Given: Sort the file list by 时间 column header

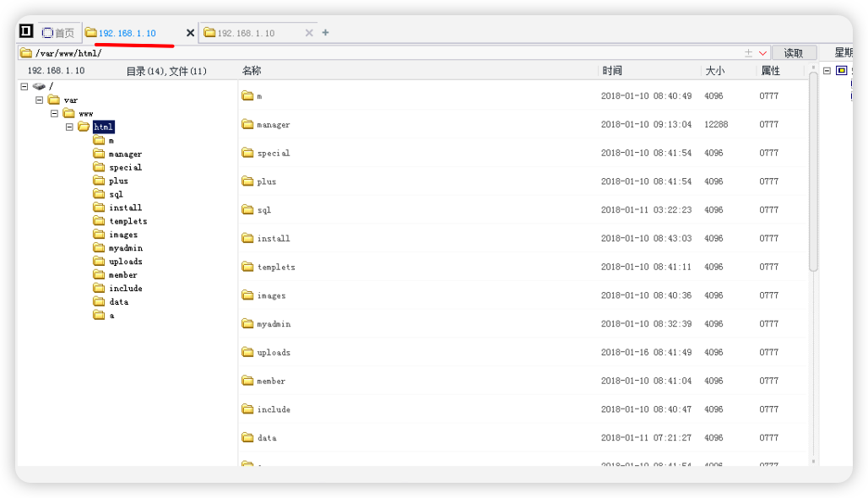Looking at the screenshot, I should click(x=612, y=71).
